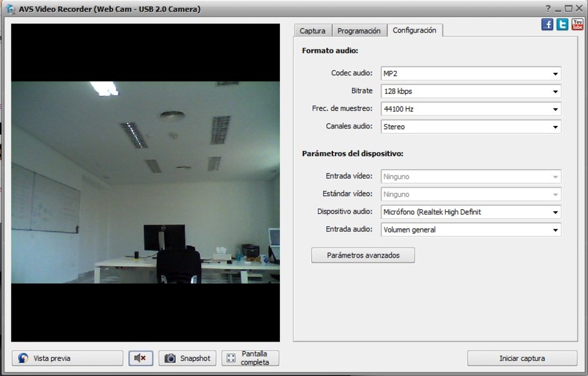Image resolution: width=588 pixels, height=376 pixels.
Task: Open the Twitter share icon
Action: 562,25
